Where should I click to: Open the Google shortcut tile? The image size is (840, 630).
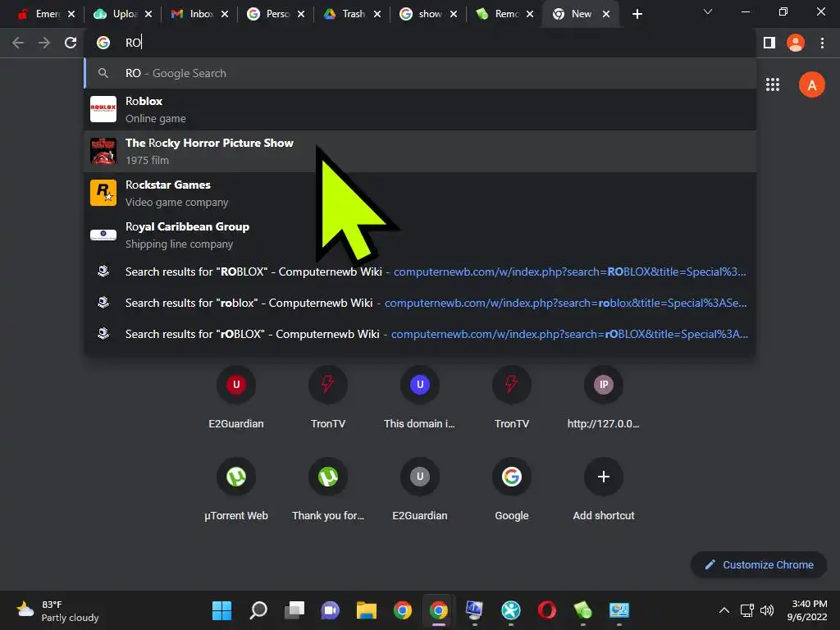point(512,489)
